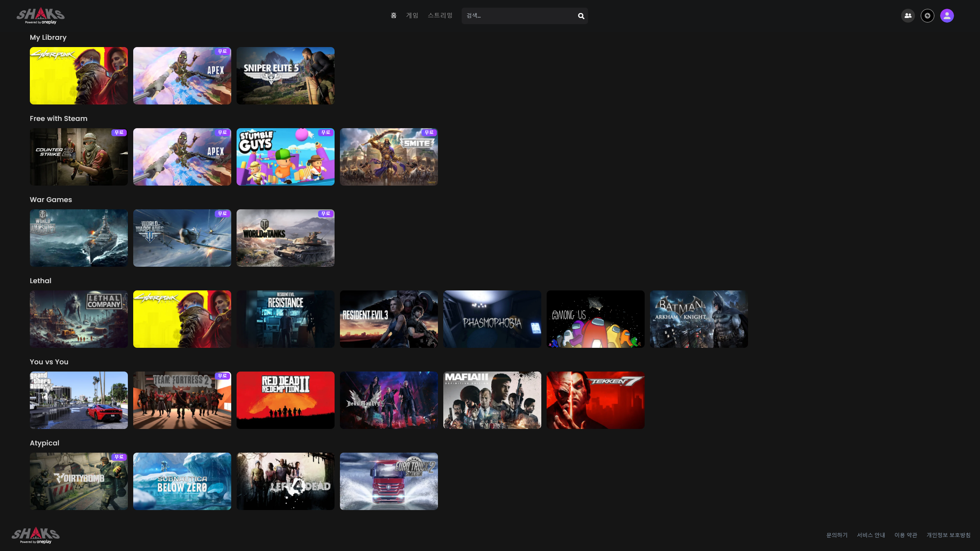Click the SHAKS logo in header
This screenshot has height=551, width=980.
41,16
